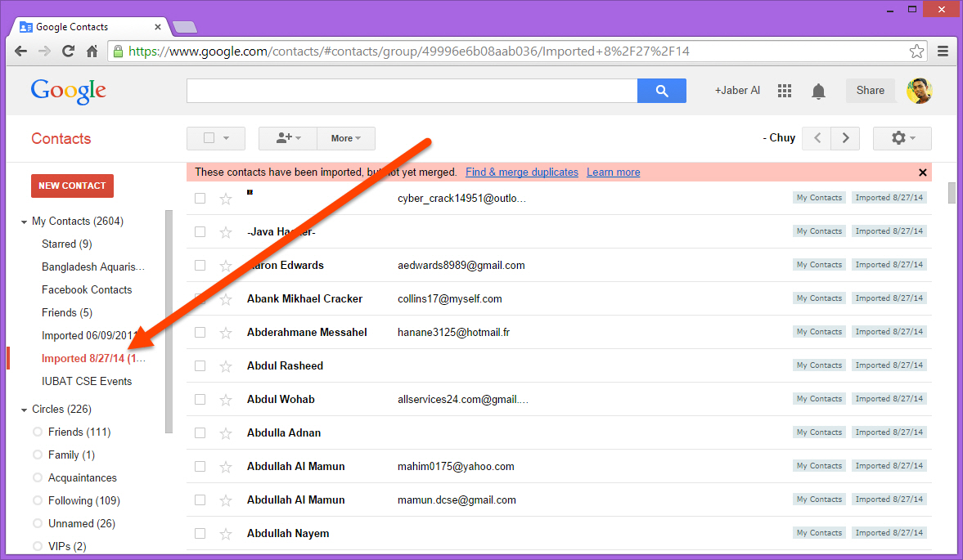
Task: Click the NEW CONTACT button
Action: (72, 186)
